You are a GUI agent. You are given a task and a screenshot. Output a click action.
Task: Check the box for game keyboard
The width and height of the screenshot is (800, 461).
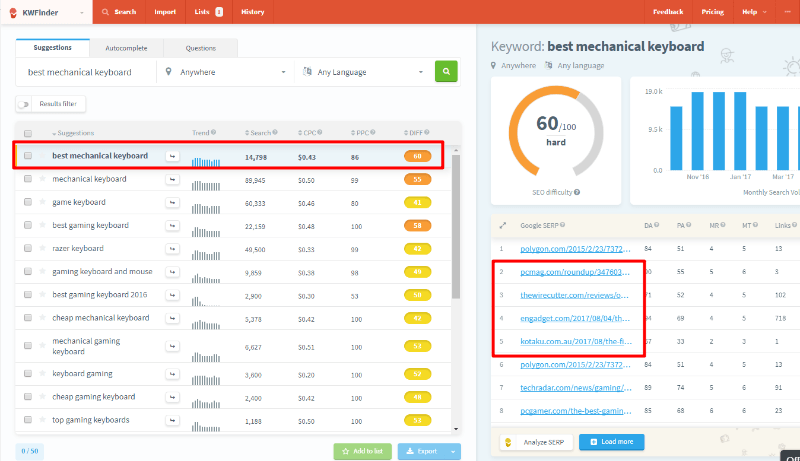(28, 202)
